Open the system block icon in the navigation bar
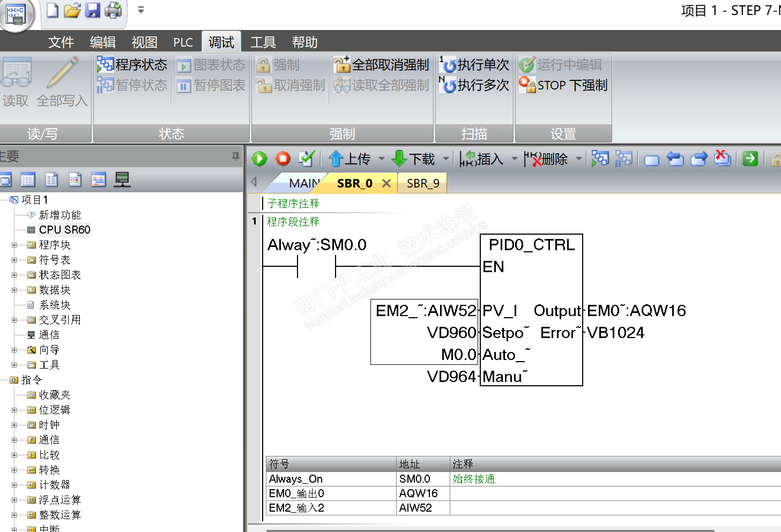This screenshot has height=532, width=781. (x=75, y=180)
